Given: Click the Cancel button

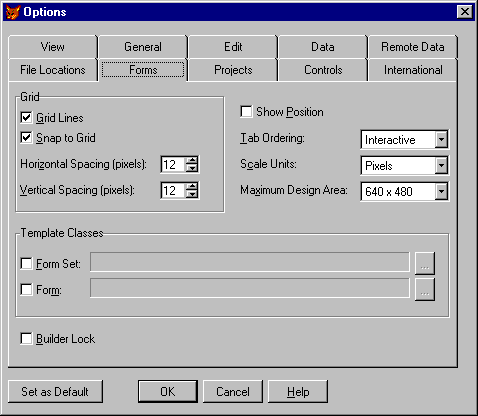Looking at the screenshot, I should (x=233, y=391).
